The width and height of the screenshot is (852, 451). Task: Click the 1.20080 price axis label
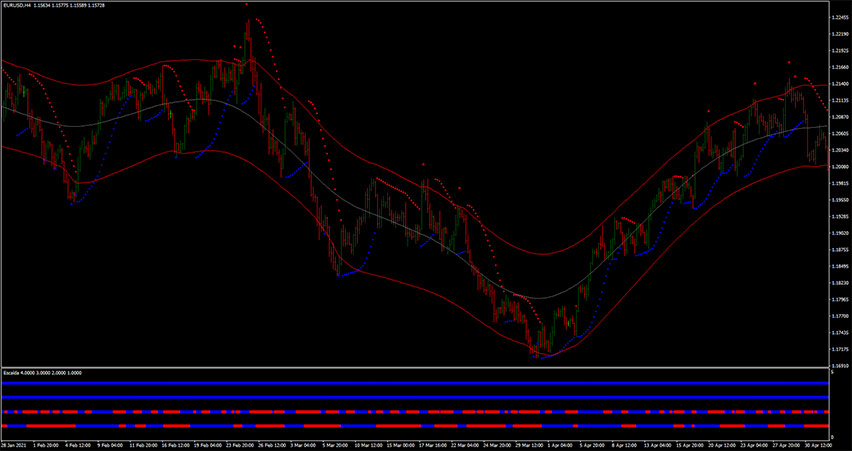click(x=840, y=167)
